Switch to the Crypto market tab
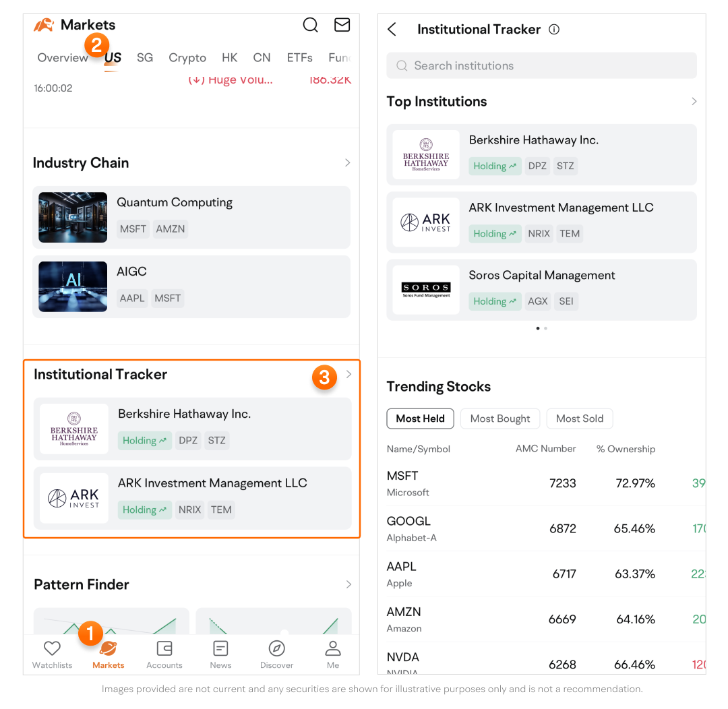 point(187,58)
